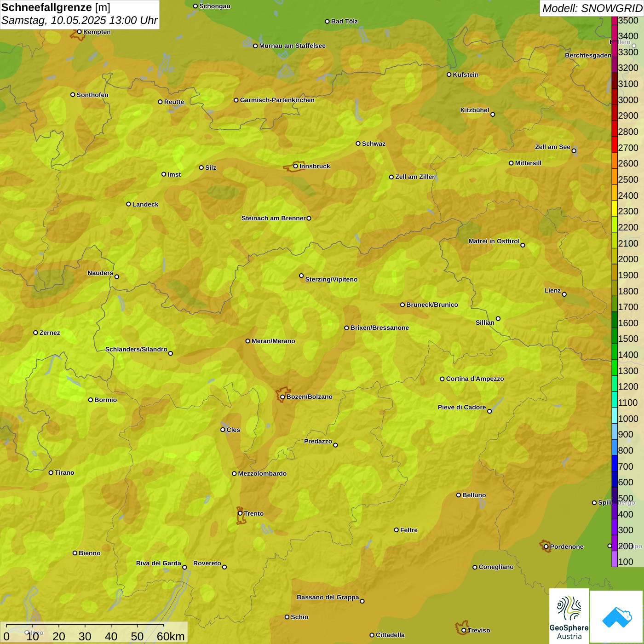Select the Bormio label
The width and height of the screenshot is (644, 644).
(x=106, y=400)
